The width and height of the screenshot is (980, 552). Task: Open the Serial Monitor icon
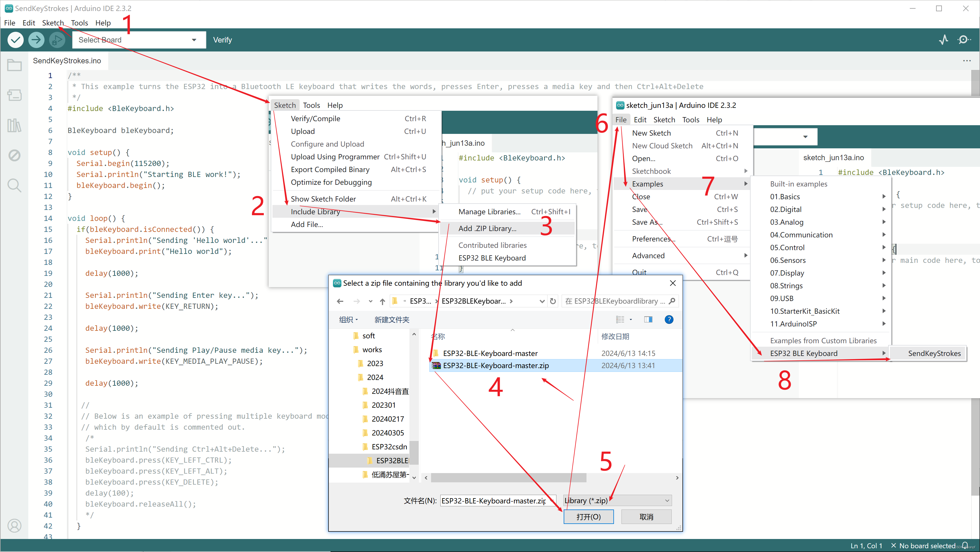[964, 40]
